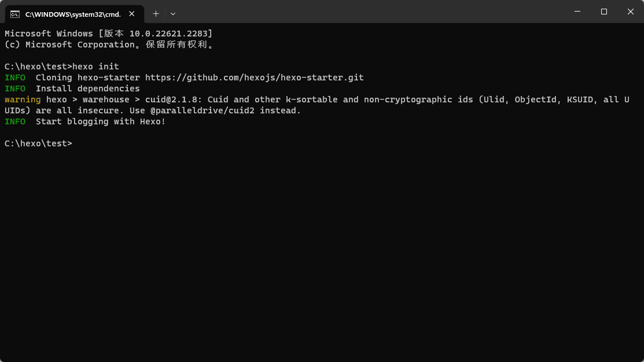Close the cmd tab
644x362 pixels.
click(x=133, y=13)
